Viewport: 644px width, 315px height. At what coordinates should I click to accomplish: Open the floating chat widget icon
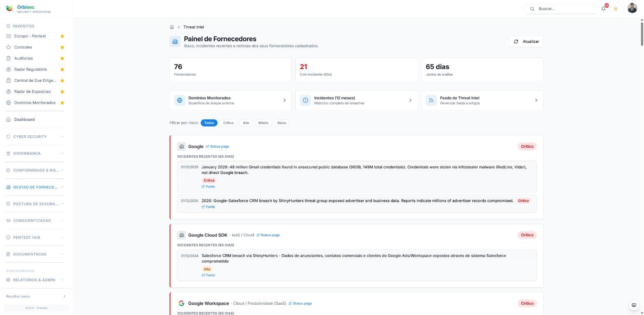(x=634, y=305)
